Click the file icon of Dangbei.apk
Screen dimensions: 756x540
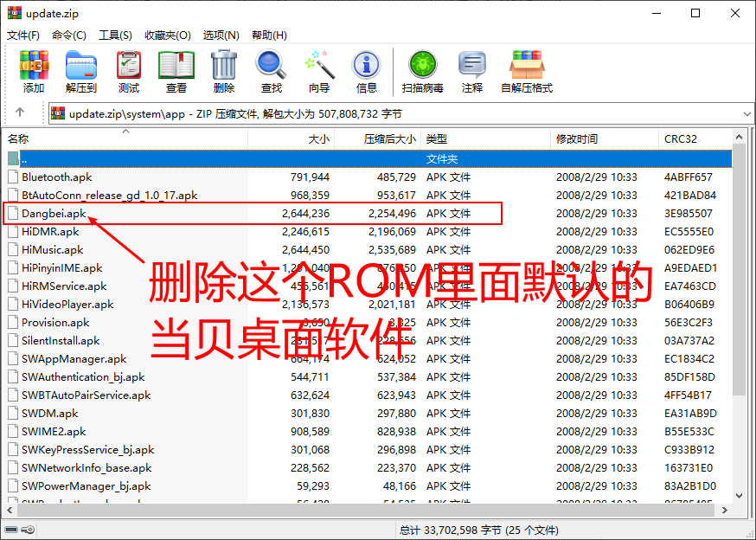(13, 213)
